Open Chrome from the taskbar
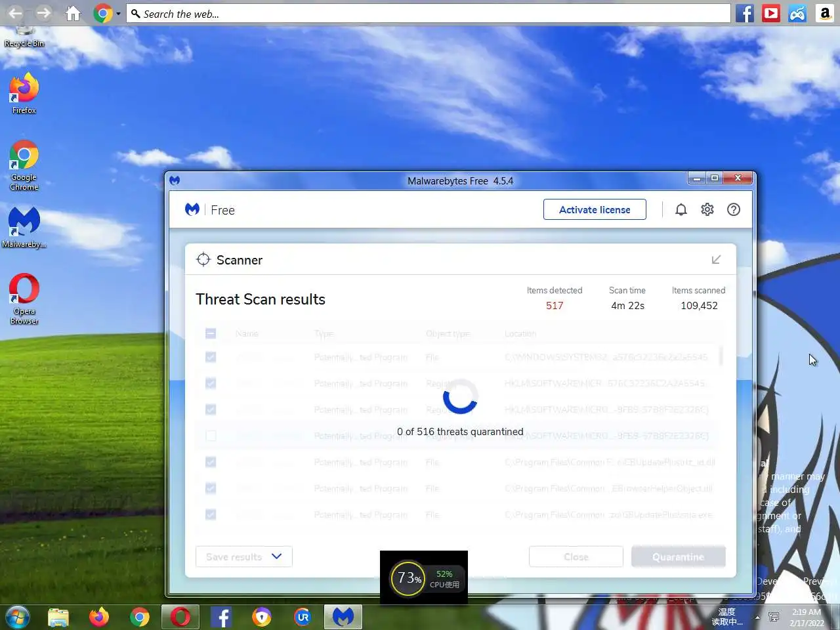 pos(140,617)
